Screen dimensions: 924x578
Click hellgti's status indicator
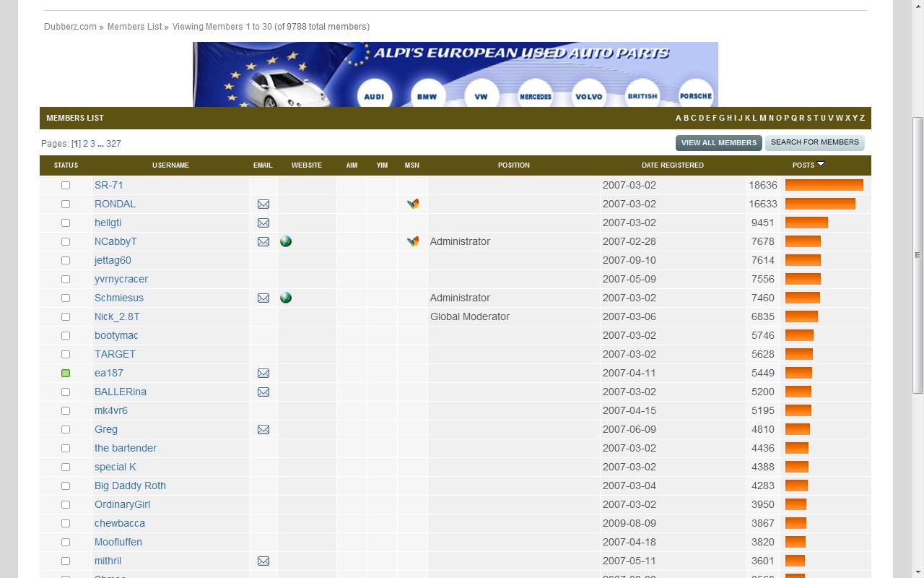pyautogui.click(x=66, y=223)
